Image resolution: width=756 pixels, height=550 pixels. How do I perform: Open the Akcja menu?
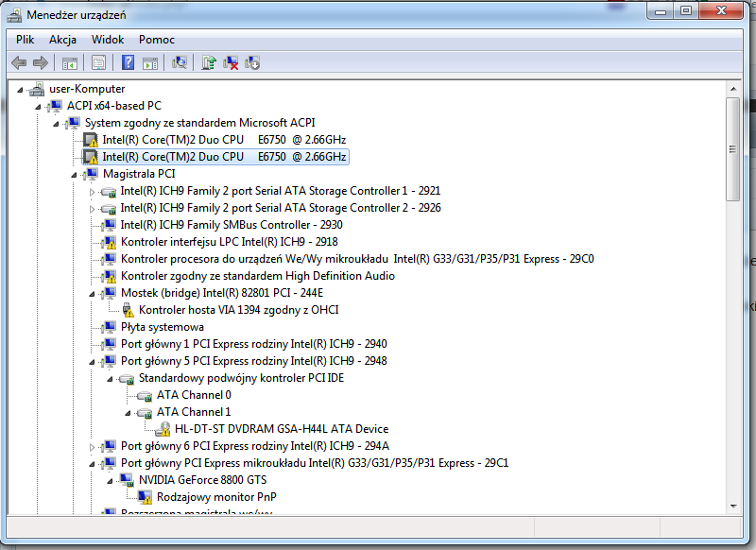pyautogui.click(x=62, y=40)
